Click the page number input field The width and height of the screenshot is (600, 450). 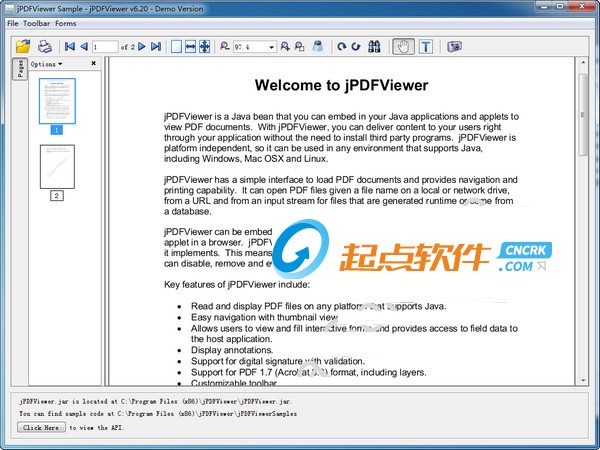coord(105,47)
